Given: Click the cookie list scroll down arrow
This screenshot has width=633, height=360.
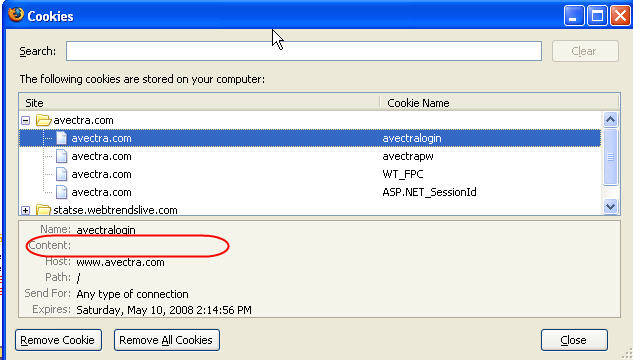Looking at the screenshot, I should point(610,207).
